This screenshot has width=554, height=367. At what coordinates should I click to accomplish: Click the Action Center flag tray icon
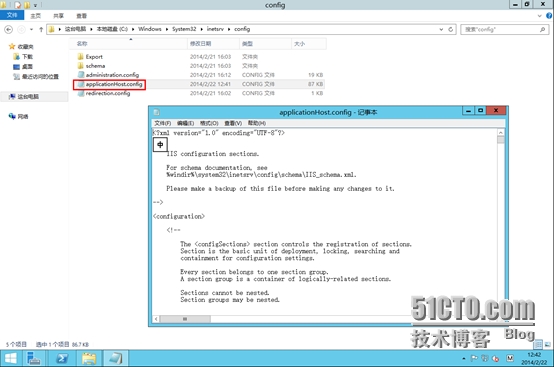(x=474, y=359)
